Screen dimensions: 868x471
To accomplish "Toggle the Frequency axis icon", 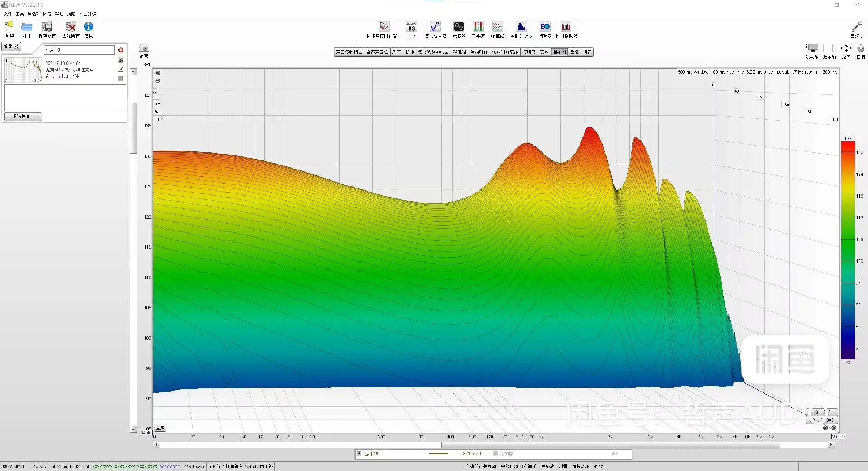I will pyautogui.click(x=829, y=48).
